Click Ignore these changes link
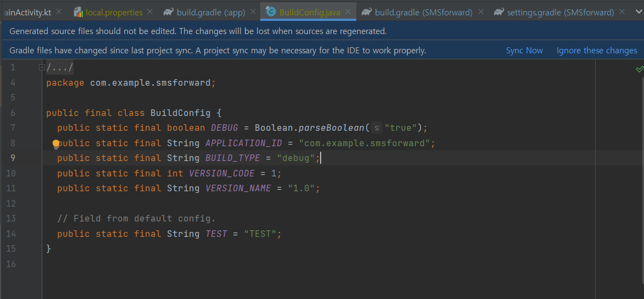The height and width of the screenshot is (299, 644). tap(597, 51)
